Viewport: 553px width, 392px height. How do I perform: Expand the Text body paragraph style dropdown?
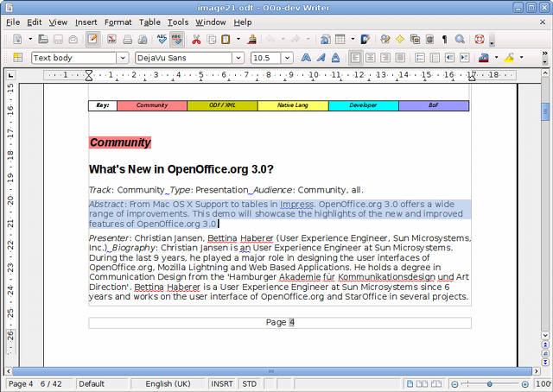[122, 59]
